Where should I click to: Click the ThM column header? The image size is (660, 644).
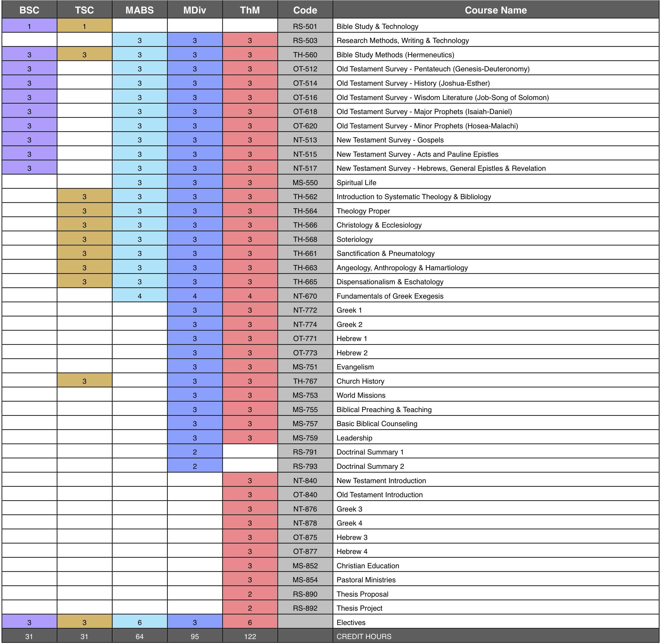250,10
